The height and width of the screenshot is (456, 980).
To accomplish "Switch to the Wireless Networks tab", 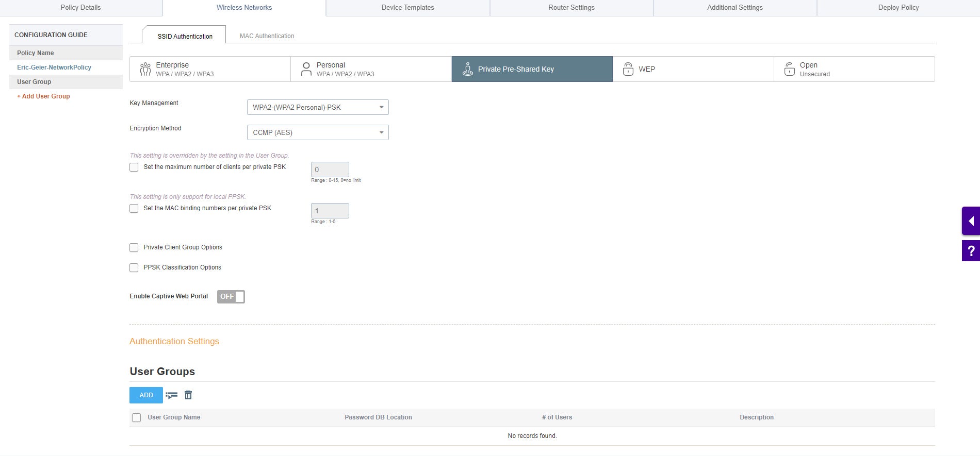I will tap(244, 8).
